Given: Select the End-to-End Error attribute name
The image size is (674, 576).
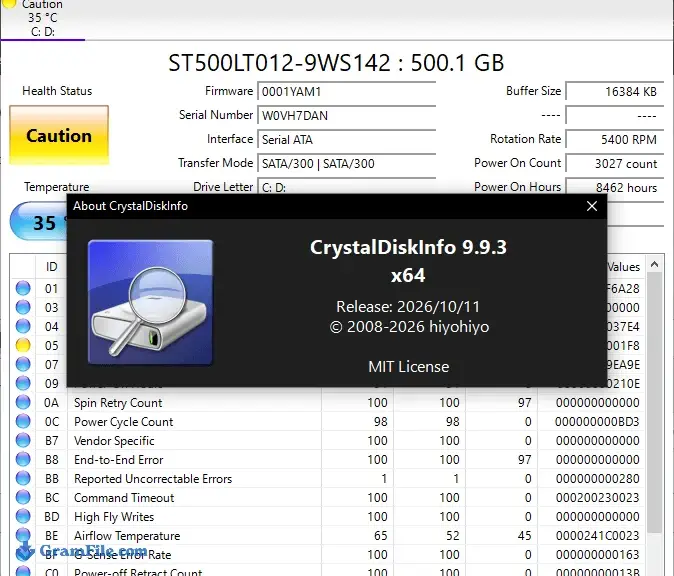Looking at the screenshot, I should [x=119, y=460].
